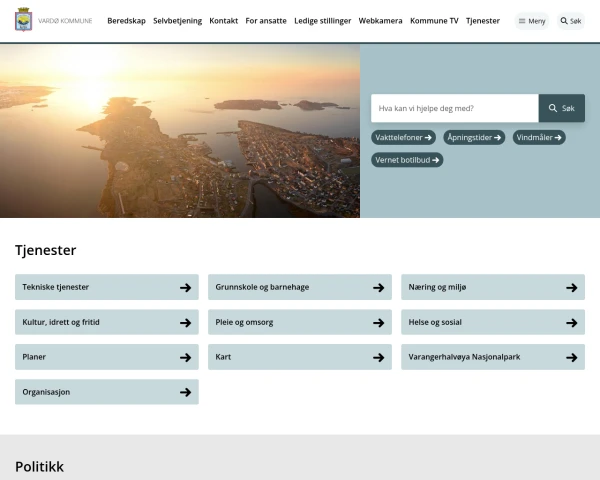Click the Vakttelefoner quick link
The image size is (600, 480).
coord(403,138)
